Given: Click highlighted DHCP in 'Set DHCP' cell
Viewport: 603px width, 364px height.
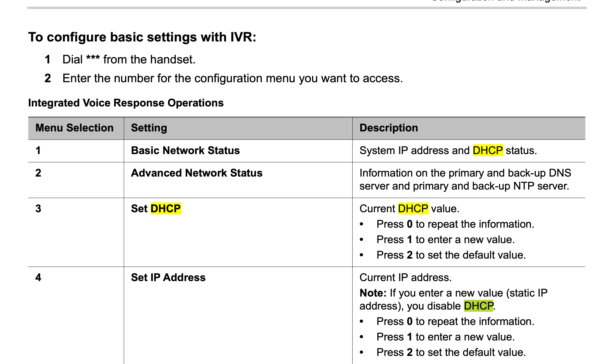Looking at the screenshot, I should coord(165,209).
